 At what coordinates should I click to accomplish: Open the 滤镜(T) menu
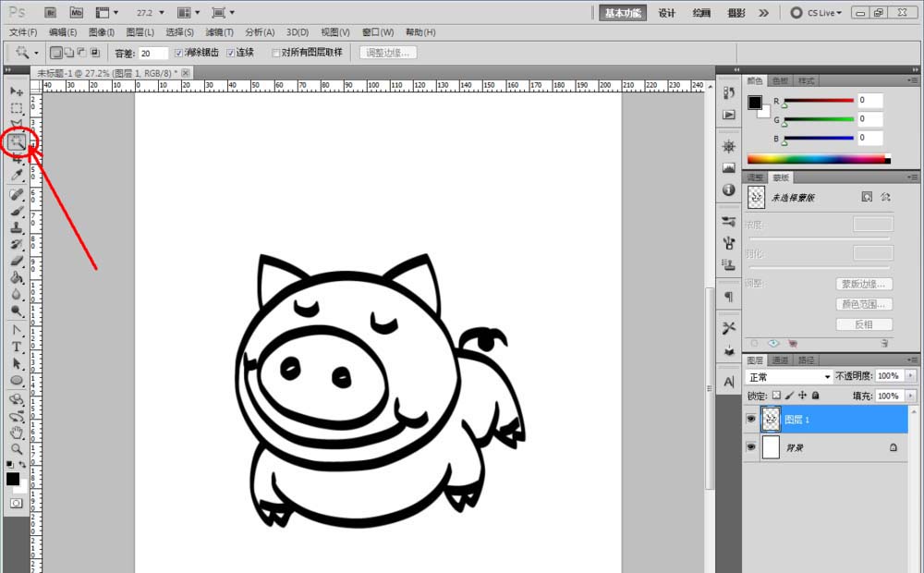point(219,32)
